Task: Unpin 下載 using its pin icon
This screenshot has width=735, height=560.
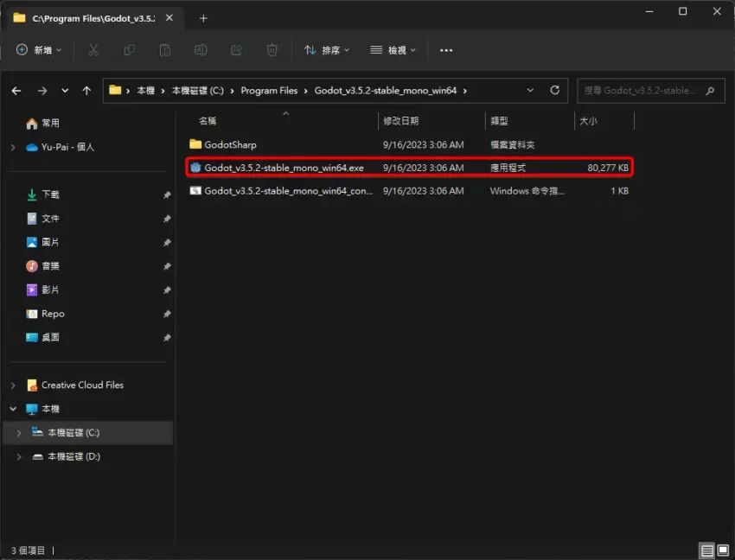Action: point(167,194)
